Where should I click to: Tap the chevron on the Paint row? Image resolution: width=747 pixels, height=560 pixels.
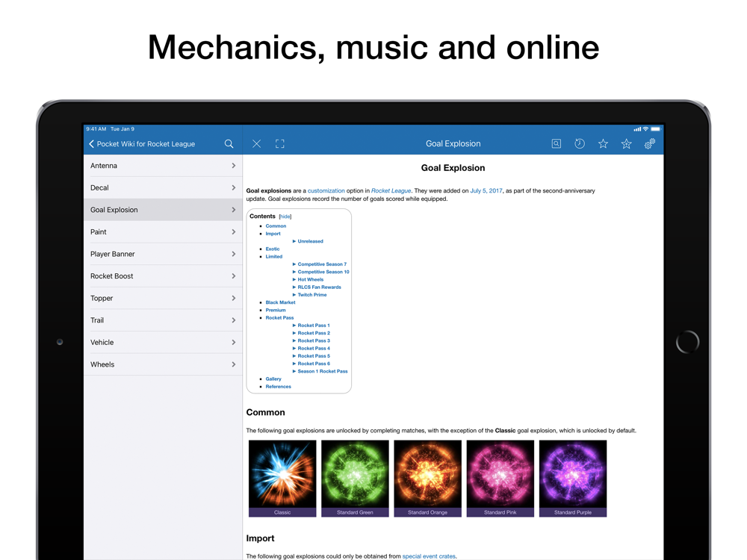click(x=233, y=232)
